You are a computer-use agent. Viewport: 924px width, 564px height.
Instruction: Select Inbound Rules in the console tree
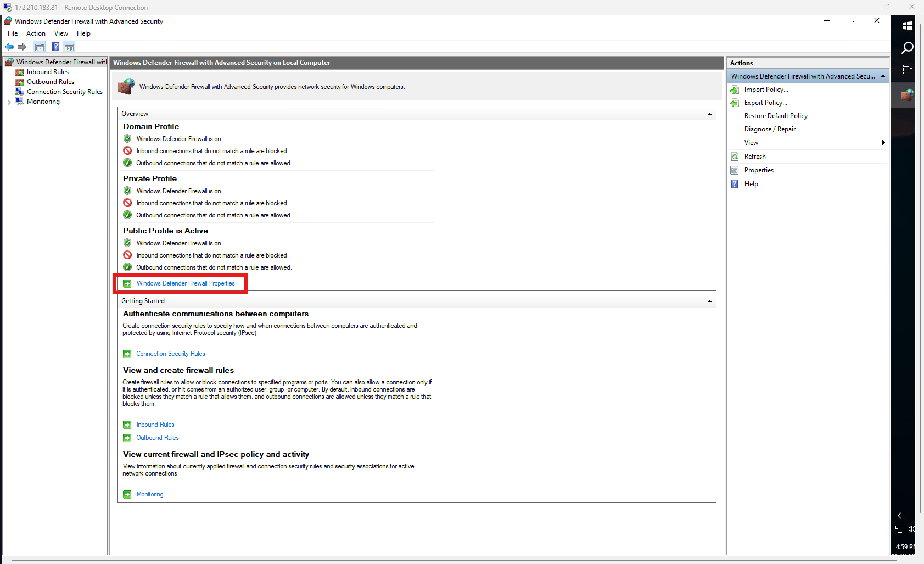pos(48,72)
